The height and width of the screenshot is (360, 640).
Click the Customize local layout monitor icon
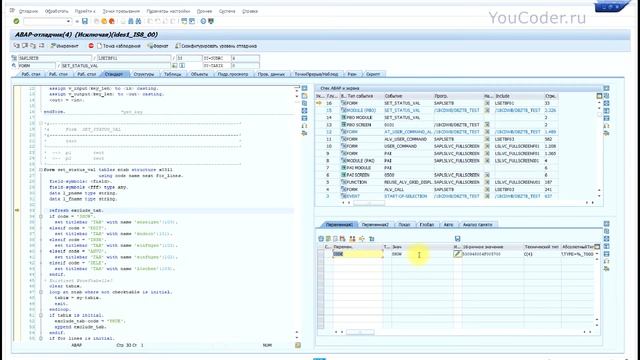coord(211,21)
